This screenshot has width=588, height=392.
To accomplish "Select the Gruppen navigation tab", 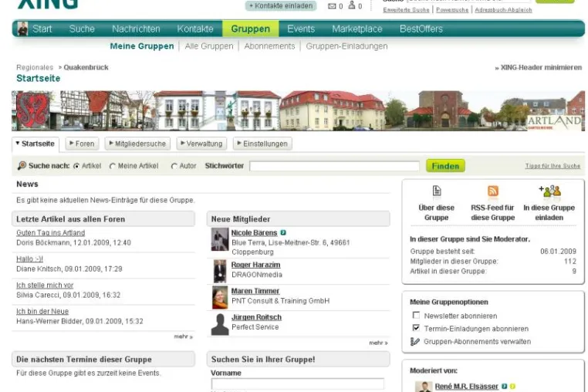I will coord(251,29).
